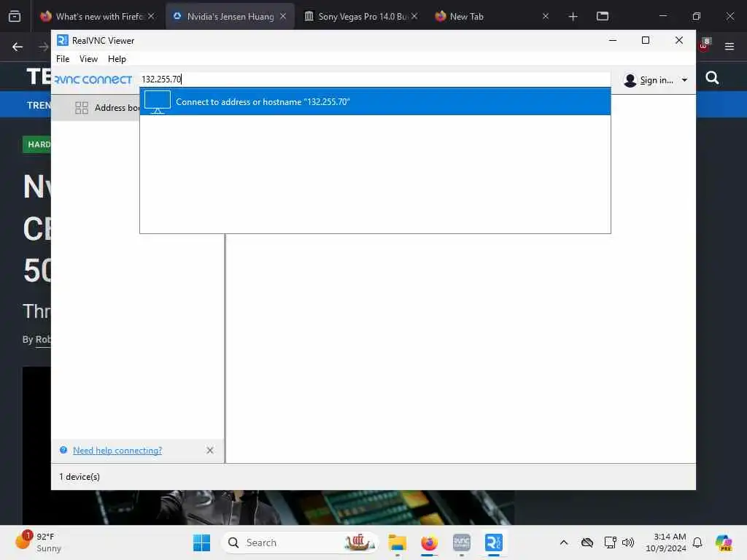Open the View menu in RealVNC Viewer
The image size is (747, 560).
(x=88, y=59)
